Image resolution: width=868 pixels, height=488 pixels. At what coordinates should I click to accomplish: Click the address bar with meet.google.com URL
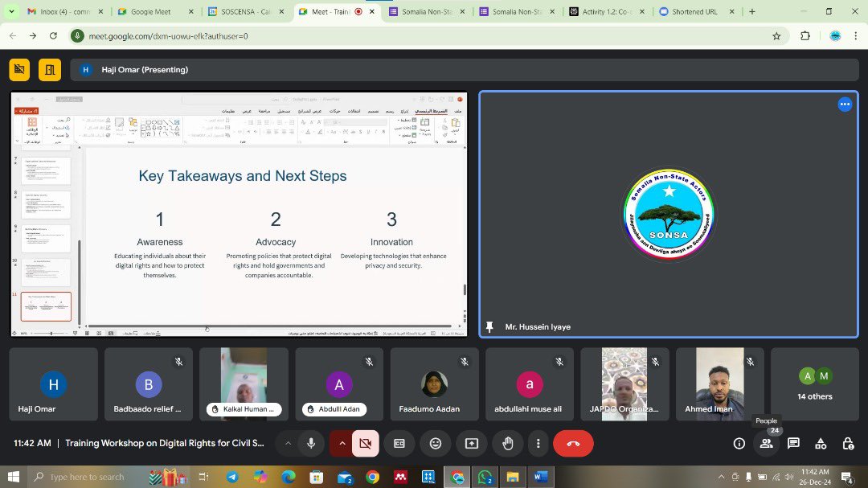[x=426, y=36]
